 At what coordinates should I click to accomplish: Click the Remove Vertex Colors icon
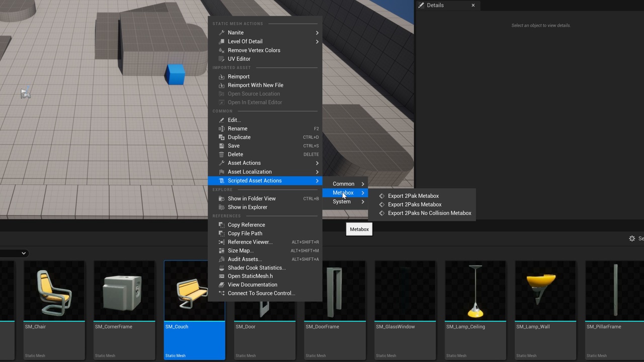point(221,50)
